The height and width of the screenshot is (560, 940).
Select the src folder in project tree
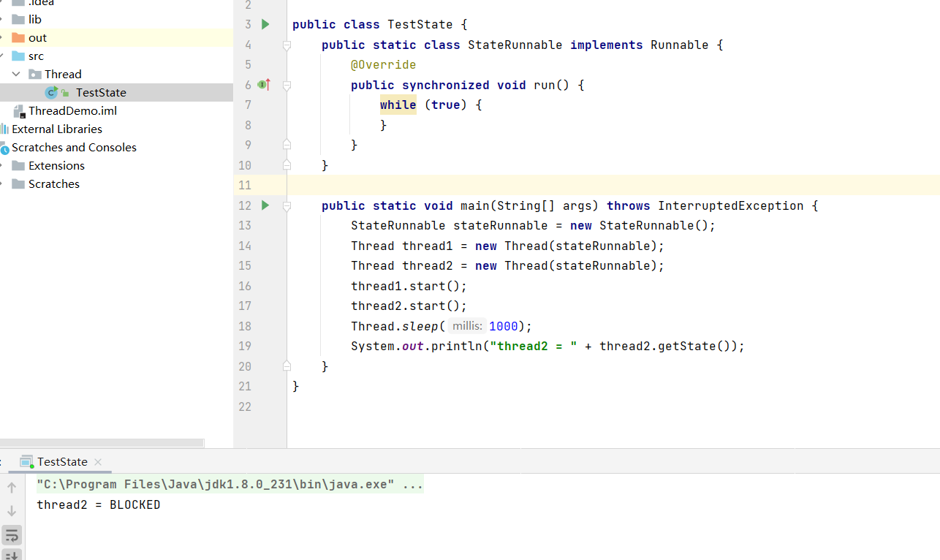click(x=36, y=56)
